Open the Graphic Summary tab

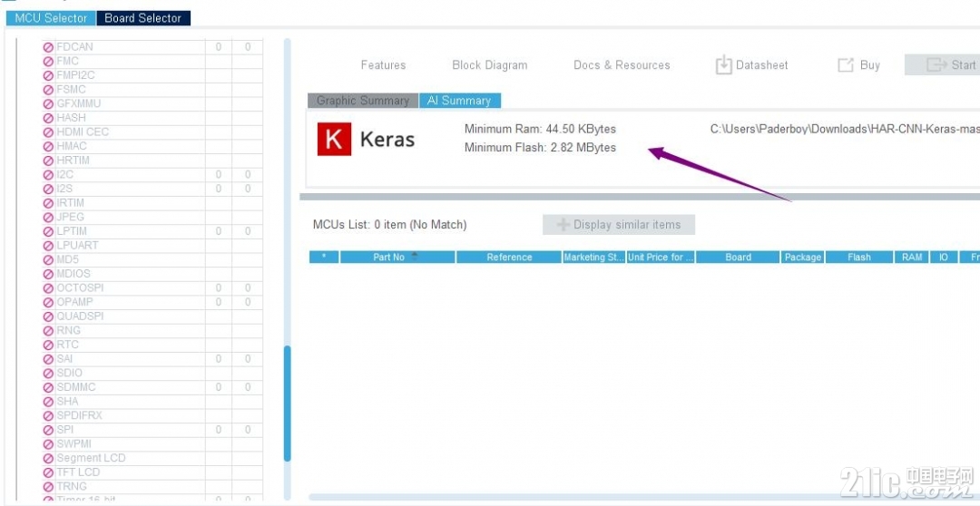pos(362,101)
